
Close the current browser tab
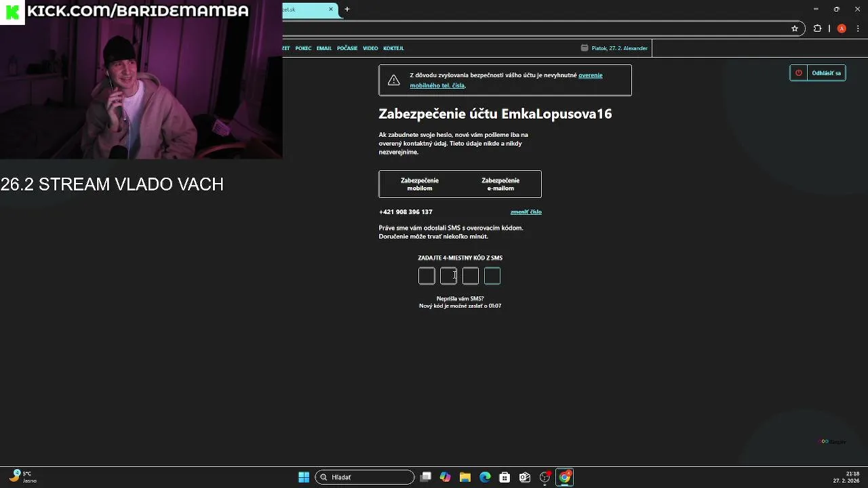click(331, 9)
